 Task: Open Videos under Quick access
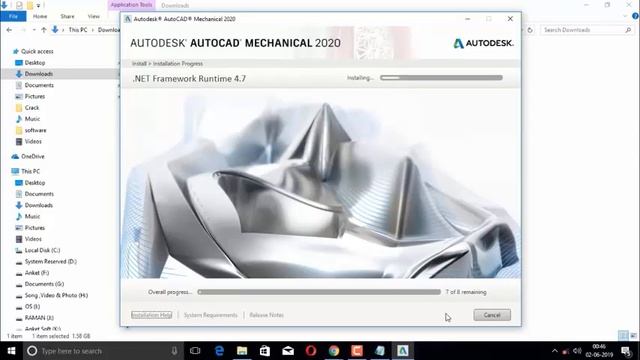pyautogui.click(x=33, y=141)
